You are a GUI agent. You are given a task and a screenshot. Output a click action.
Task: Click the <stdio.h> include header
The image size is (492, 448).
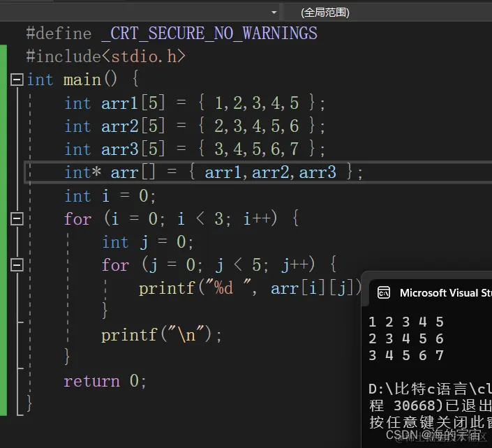coord(143,57)
